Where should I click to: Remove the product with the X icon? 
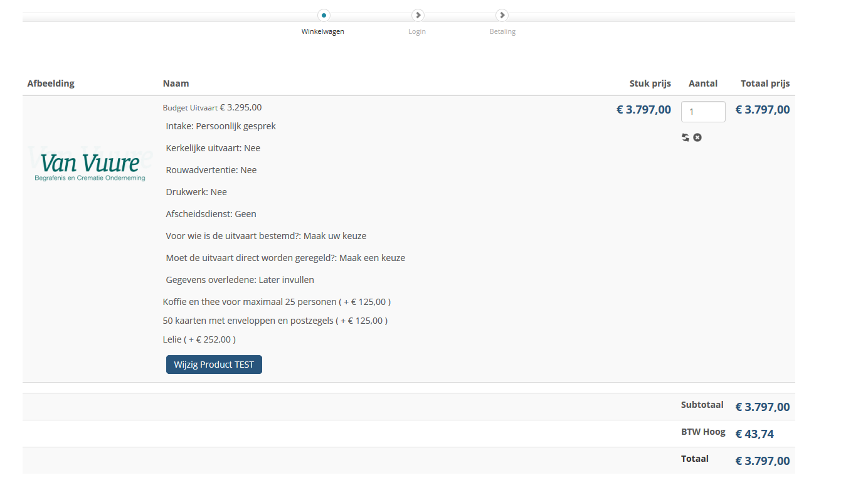(x=697, y=137)
